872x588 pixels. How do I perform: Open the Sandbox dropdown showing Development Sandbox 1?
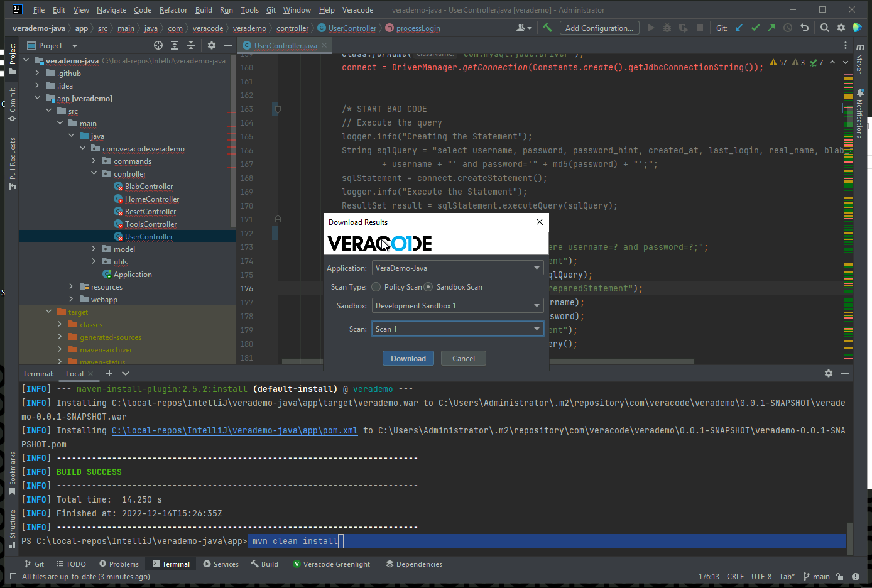[x=457, y=305]
